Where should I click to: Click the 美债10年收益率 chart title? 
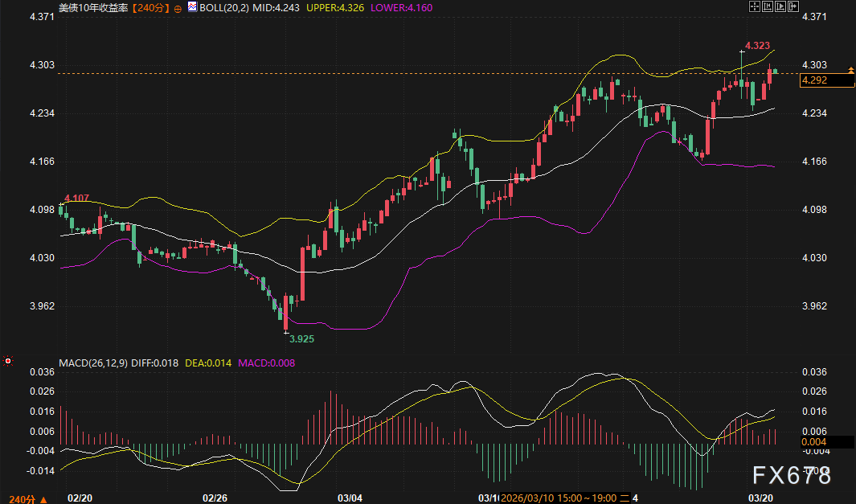coord(93,6)
